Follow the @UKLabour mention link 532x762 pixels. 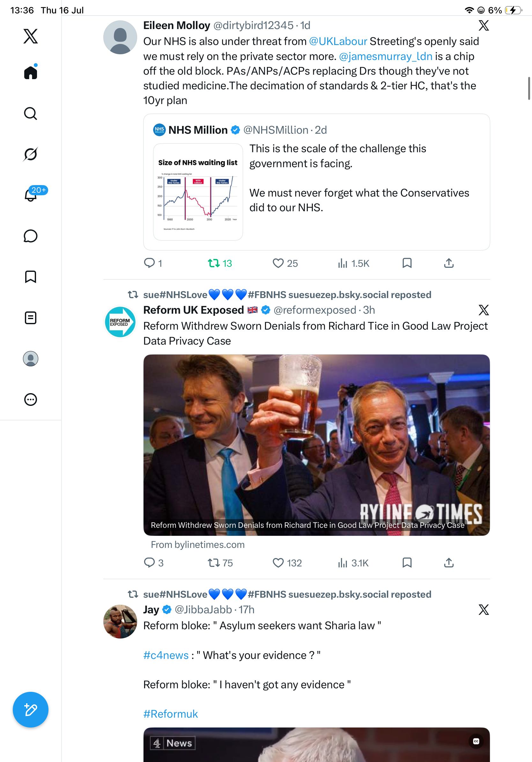click(338, 41)
